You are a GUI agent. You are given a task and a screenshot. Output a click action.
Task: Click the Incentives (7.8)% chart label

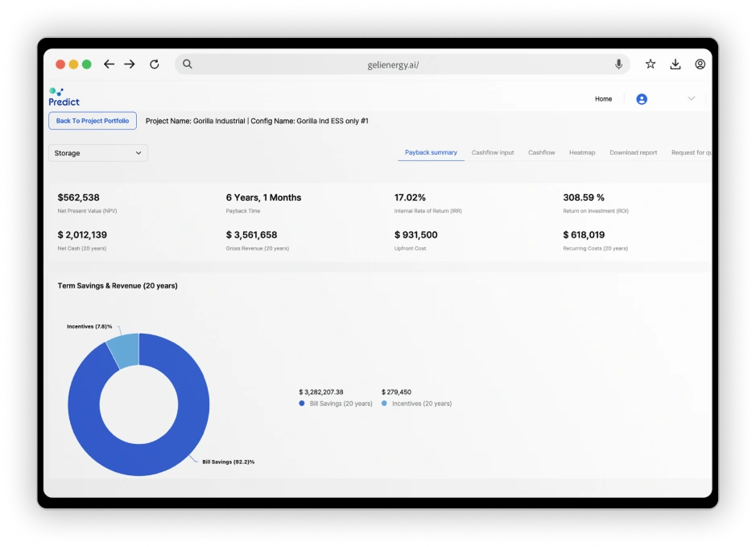pos(89,326)
